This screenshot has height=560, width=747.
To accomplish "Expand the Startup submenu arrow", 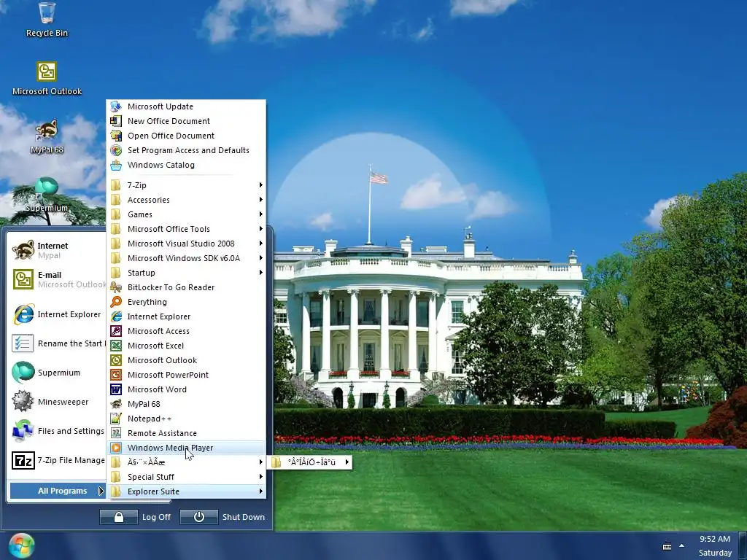I will [x=260, y=273].
